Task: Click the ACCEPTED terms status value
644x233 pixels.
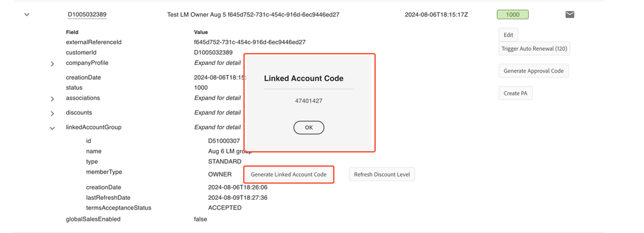Action: click(224, 208)
